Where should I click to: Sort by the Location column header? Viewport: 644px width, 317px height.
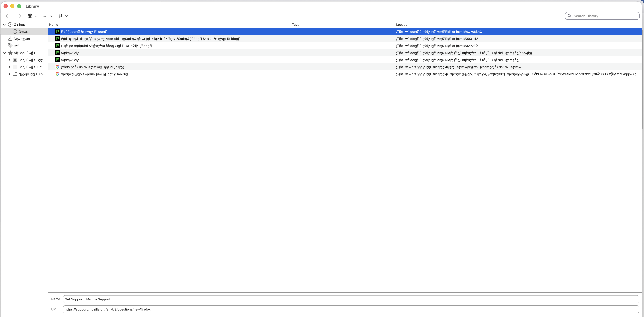click(x=403, y=24)
